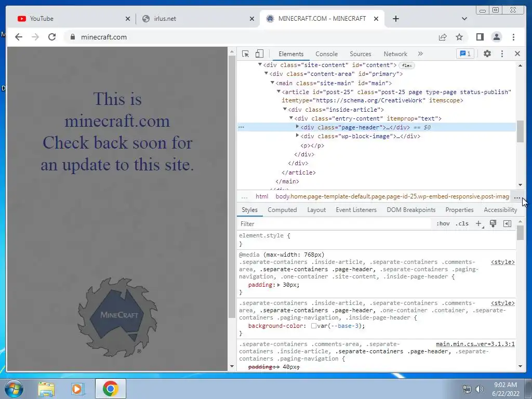
Task: Open the selected node actions ellipsis
Action: click(x=241, y=127)
